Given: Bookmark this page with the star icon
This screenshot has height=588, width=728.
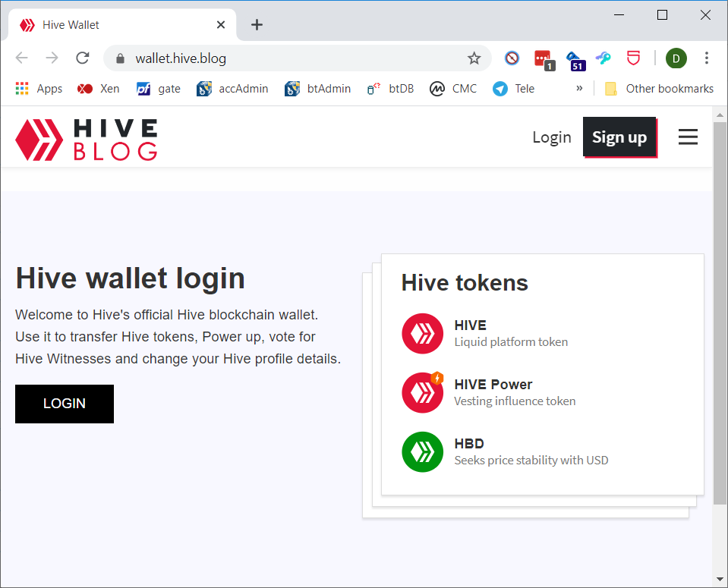Looking at the screenshot, I should 474,58.
